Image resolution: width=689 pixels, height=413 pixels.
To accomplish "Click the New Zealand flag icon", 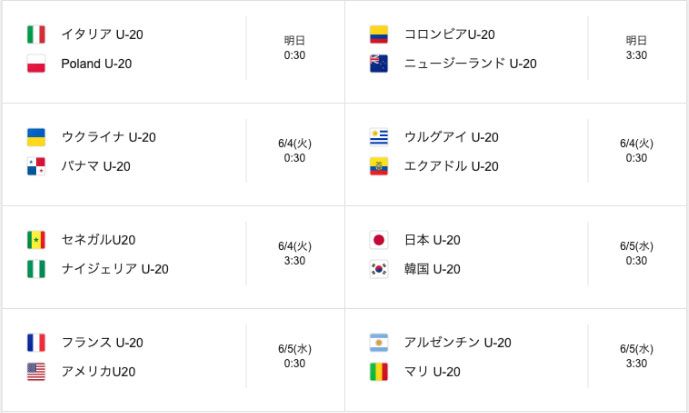I will [x=378, y=64].
